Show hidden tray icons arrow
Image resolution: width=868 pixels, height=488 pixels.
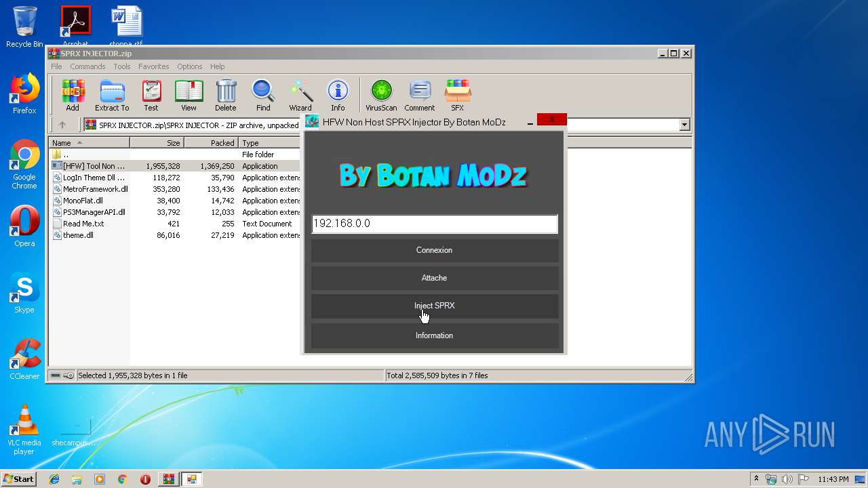(x=756, y=479)
